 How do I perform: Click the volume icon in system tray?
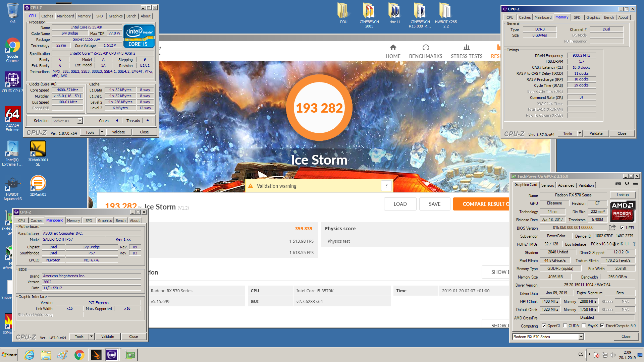pos(613,355)
